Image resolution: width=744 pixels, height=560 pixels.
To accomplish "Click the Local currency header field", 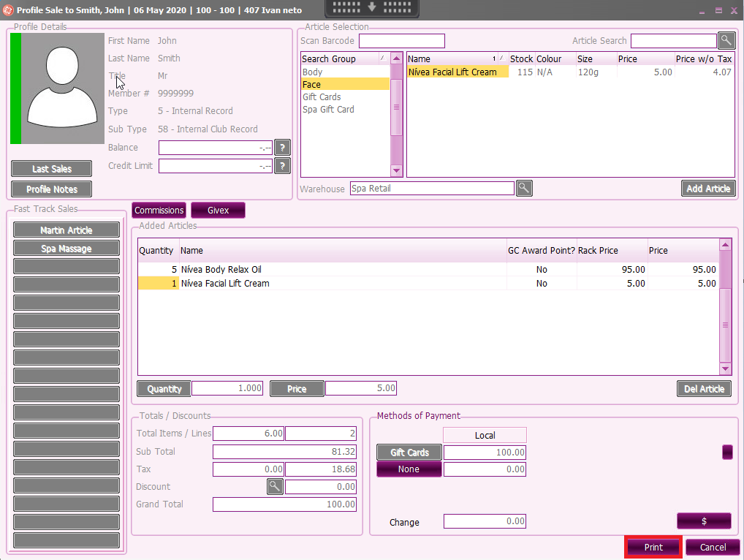I will coord(485,435).
